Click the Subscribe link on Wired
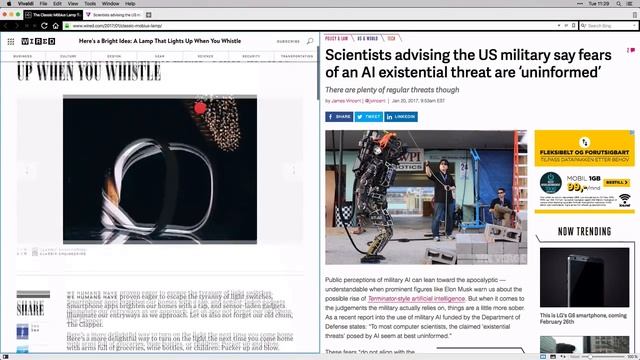This screenshot has width=640, height=360. pos(288,41)
